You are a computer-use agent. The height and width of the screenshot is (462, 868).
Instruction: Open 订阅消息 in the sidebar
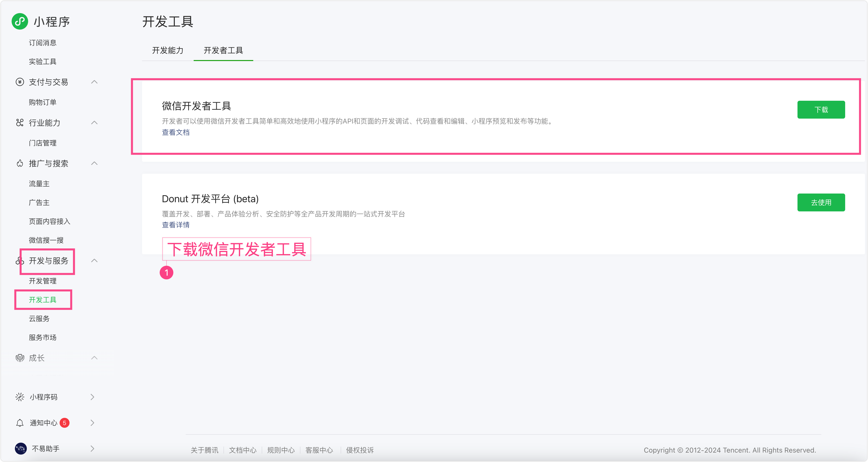[42, 43]
